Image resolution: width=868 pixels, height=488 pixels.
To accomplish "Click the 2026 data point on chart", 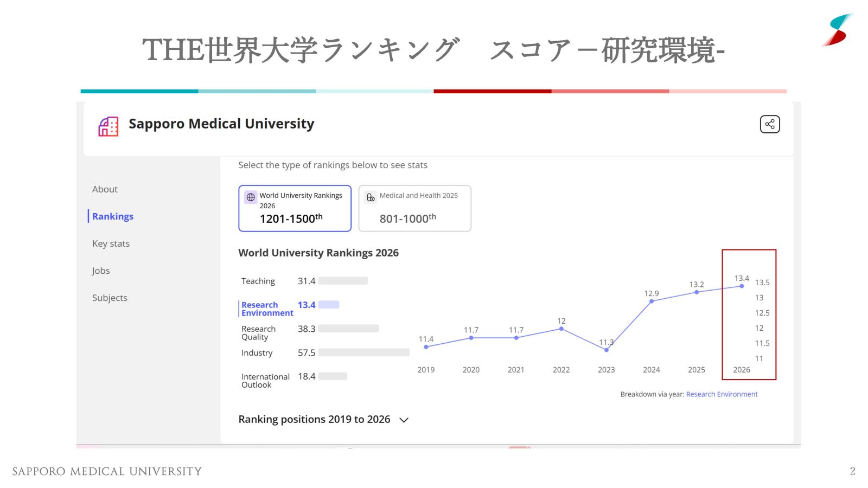I will coord(742,286).
